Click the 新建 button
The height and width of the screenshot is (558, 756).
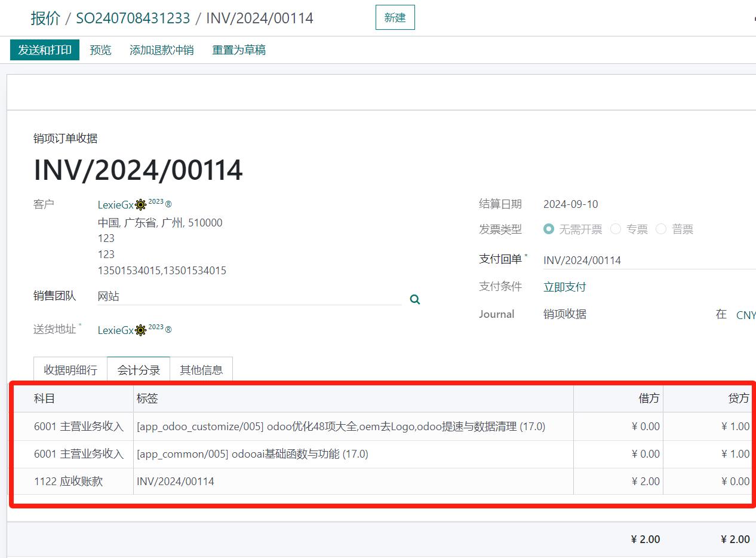tap(395, 18)
